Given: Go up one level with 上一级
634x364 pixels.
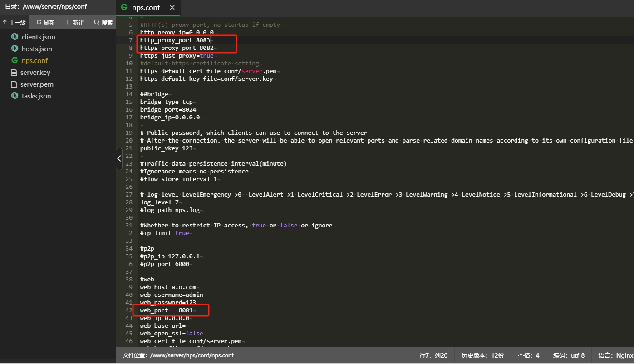Looking at the screenshot, I should click(x=15, y=22).
